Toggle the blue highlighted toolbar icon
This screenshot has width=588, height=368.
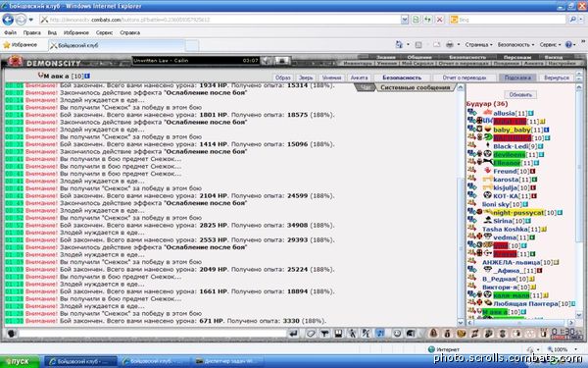pos(379,334)
